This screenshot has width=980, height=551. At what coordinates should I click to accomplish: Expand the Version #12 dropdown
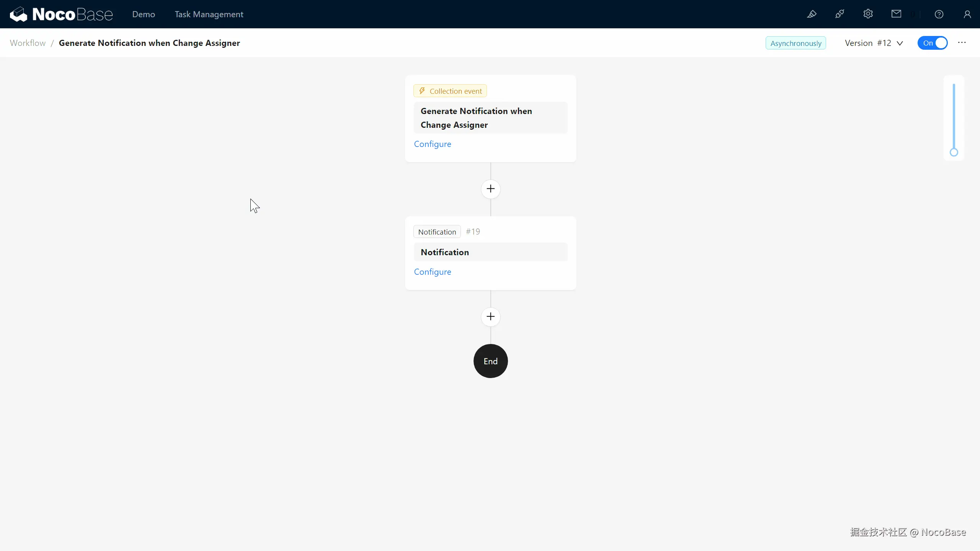point(874,43)
